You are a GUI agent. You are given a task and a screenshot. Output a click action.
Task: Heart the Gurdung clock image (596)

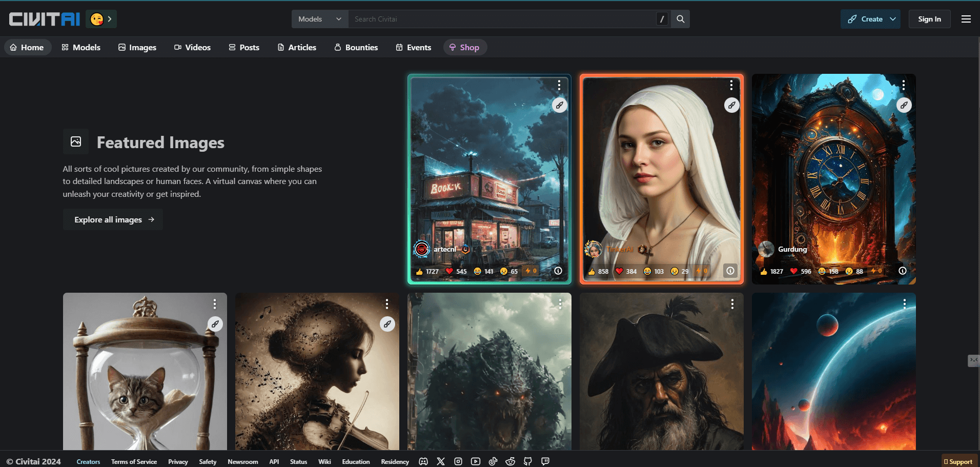(x=800, y=271)
